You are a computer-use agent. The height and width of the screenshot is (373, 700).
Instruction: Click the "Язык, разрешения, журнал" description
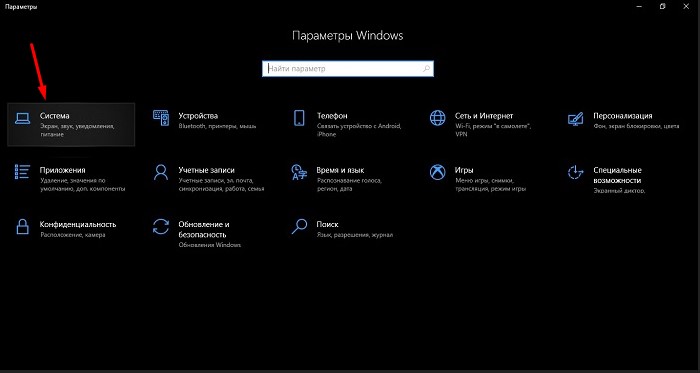(x=355, y=235)
